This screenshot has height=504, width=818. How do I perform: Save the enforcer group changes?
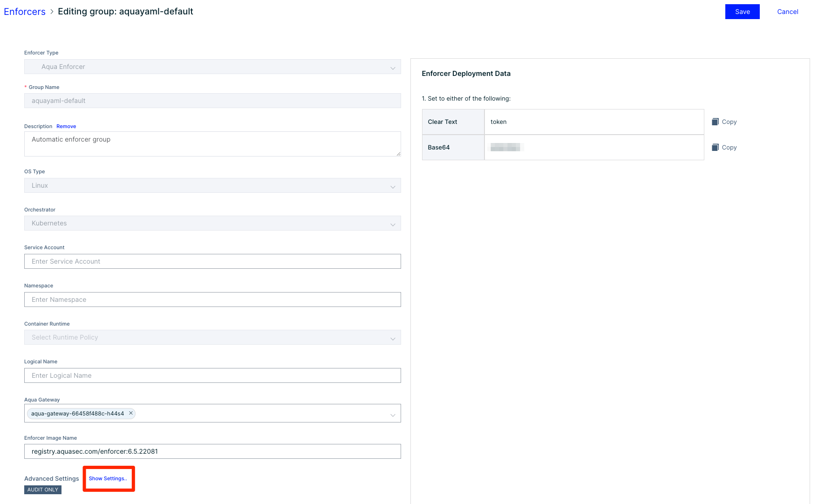point(742,11)
